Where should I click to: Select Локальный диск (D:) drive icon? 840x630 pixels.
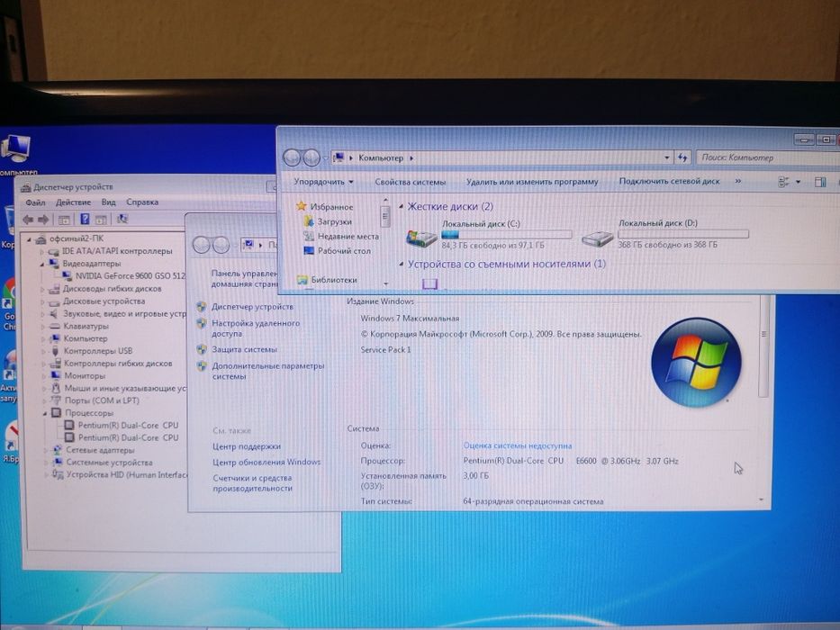coord(597,238)
